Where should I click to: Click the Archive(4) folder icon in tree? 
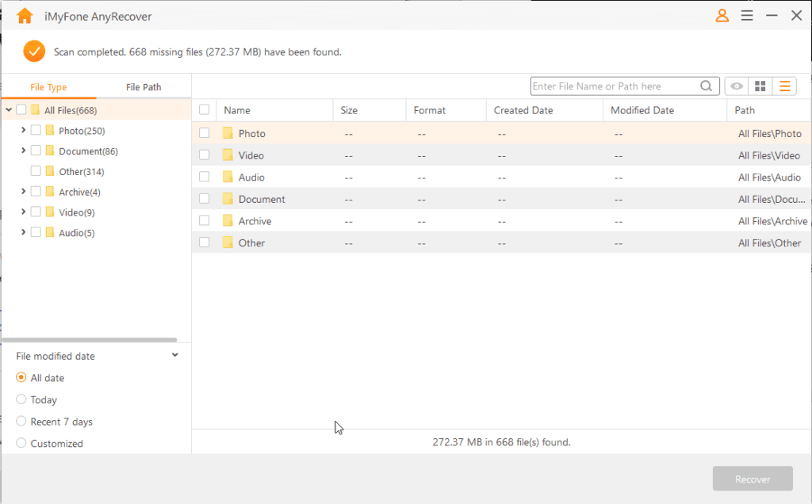click(x=50, y=192)
